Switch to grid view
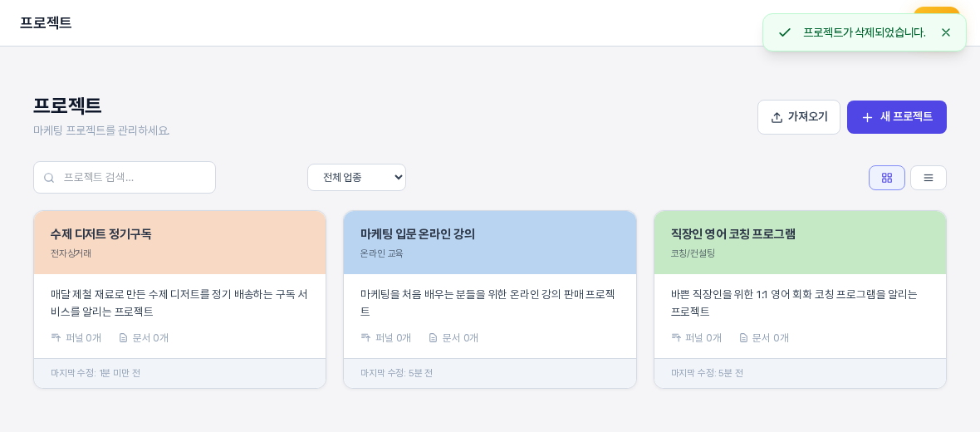The width and height of the screenshot is (980, 432). point(887,178)
